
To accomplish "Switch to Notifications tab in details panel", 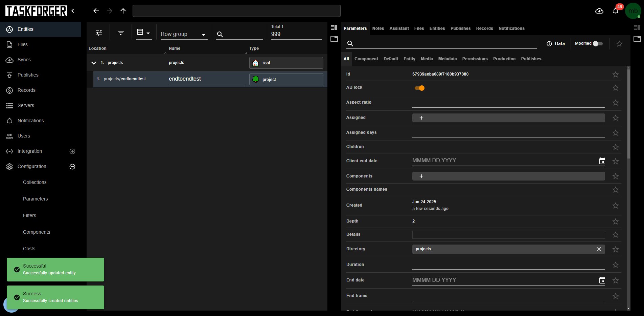I will point(511,28).
